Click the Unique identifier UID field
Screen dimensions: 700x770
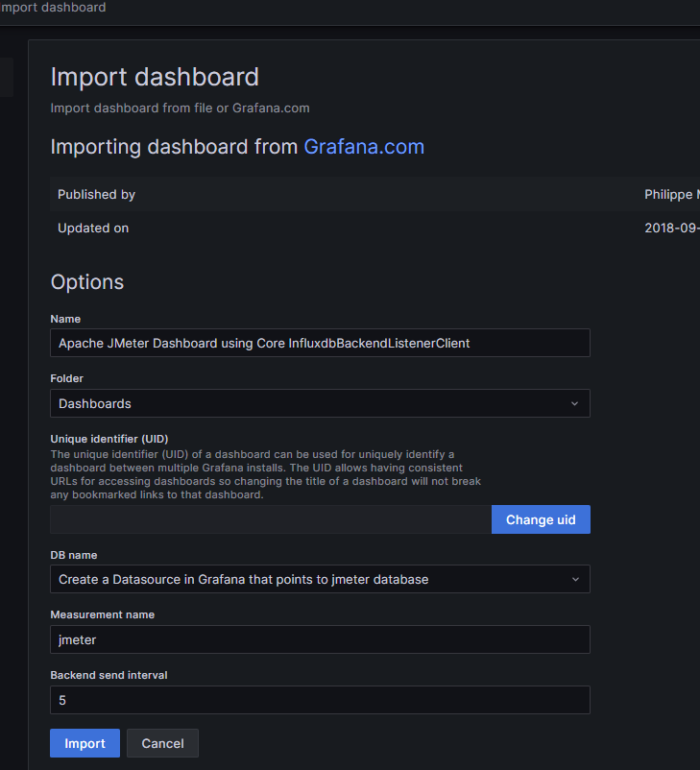click(271, 519)
